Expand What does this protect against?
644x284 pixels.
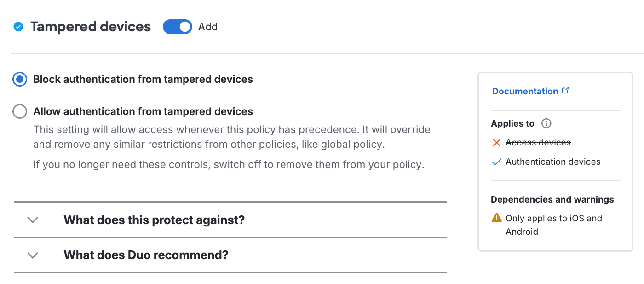pos(154,220)
